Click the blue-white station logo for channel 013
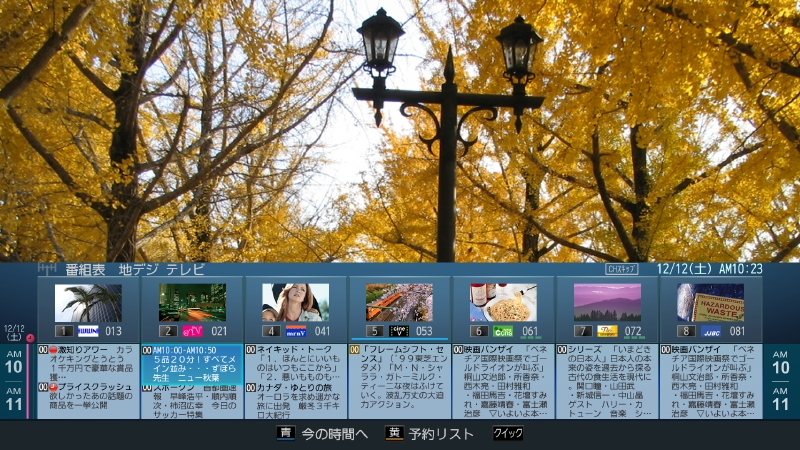The height and width of the screenshot is (450, 800). (x=88, y=331)
